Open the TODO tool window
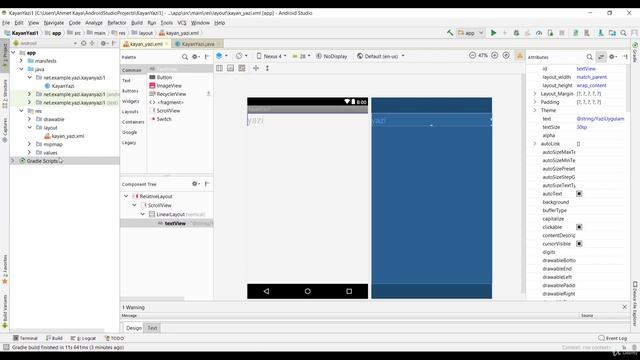This screenshot has height=360, width=640. 114,338
